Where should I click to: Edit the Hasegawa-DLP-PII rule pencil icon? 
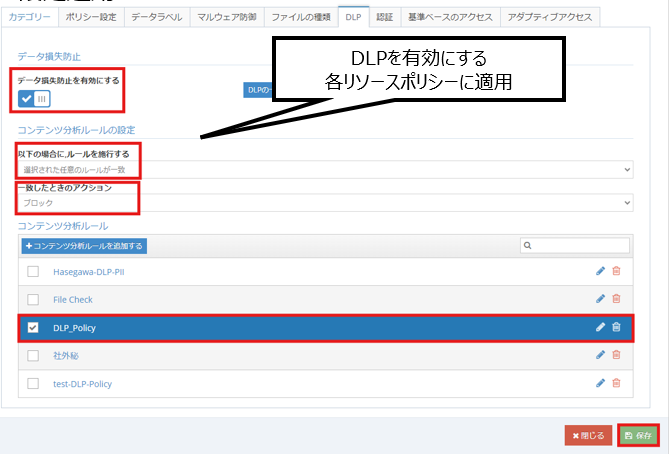coord(600,271)
